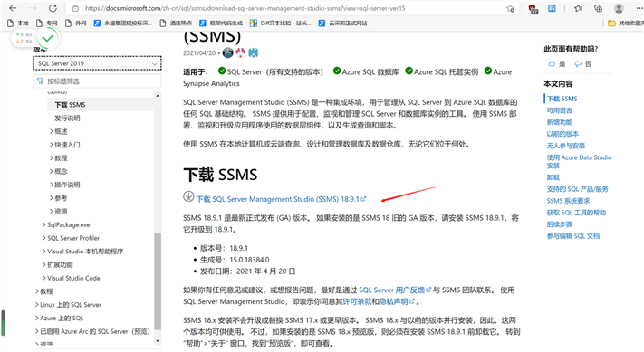The image size is (644, 352).
Task: Open the 许可条款 link
Action: point(357,301)
